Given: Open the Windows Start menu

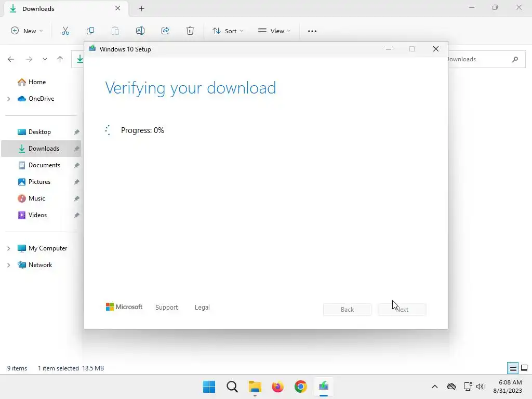Looking at the screenshot, I should click(209, 387).
